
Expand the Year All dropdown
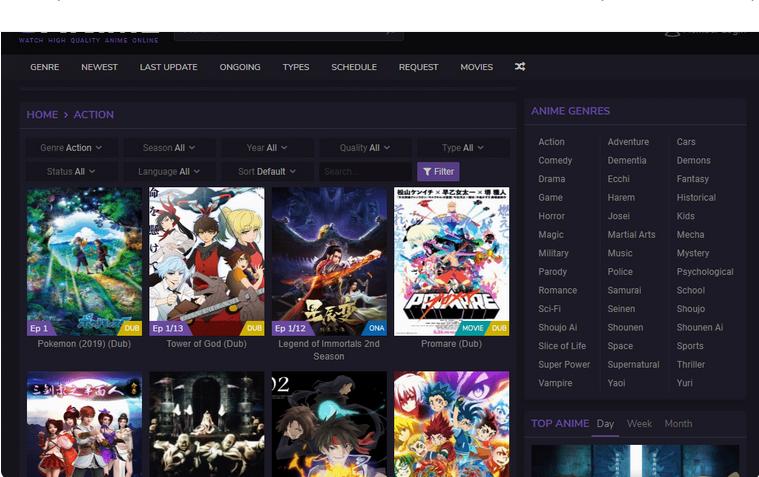coord(268,148)
